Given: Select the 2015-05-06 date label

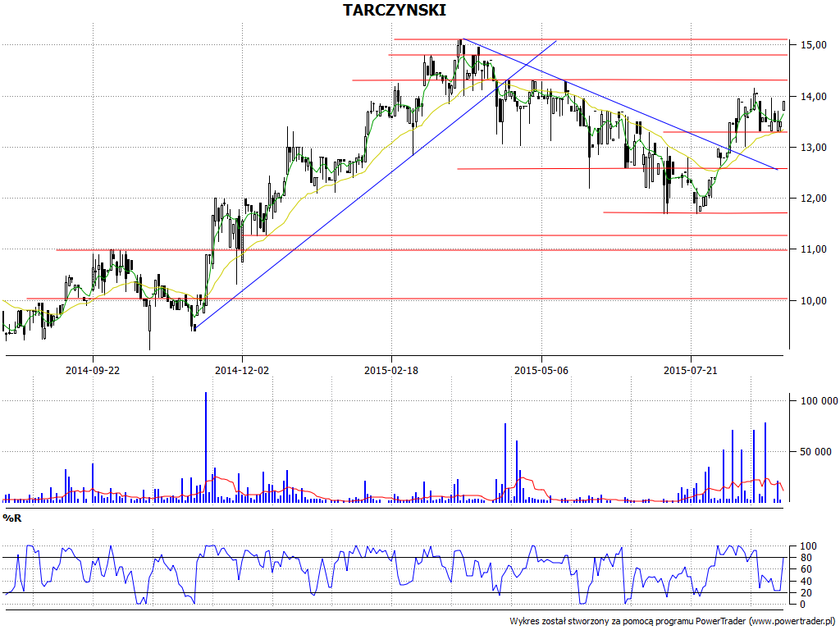Looking at the screenshot, I should (x=541, y=370).
